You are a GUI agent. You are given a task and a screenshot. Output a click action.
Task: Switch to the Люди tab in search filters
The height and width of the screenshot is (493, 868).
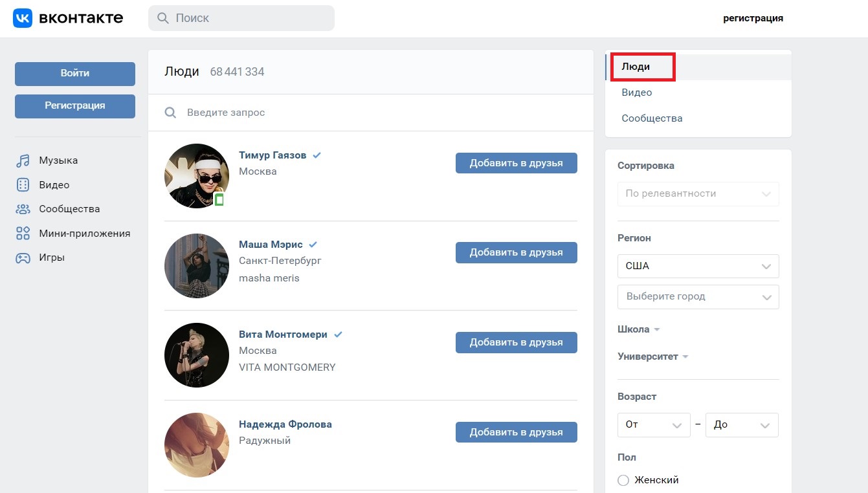[x=635, y=67]
